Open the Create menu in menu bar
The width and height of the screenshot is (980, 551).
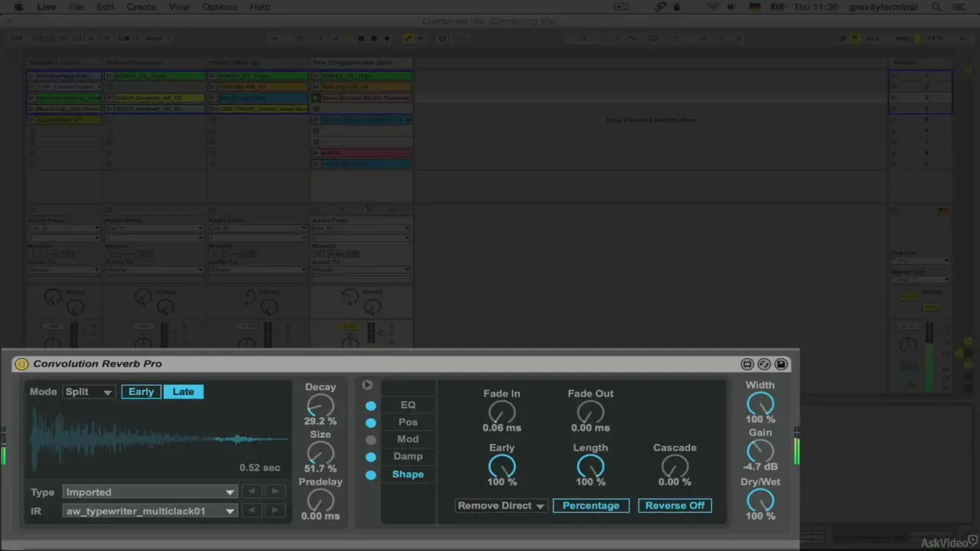point(142,7)
